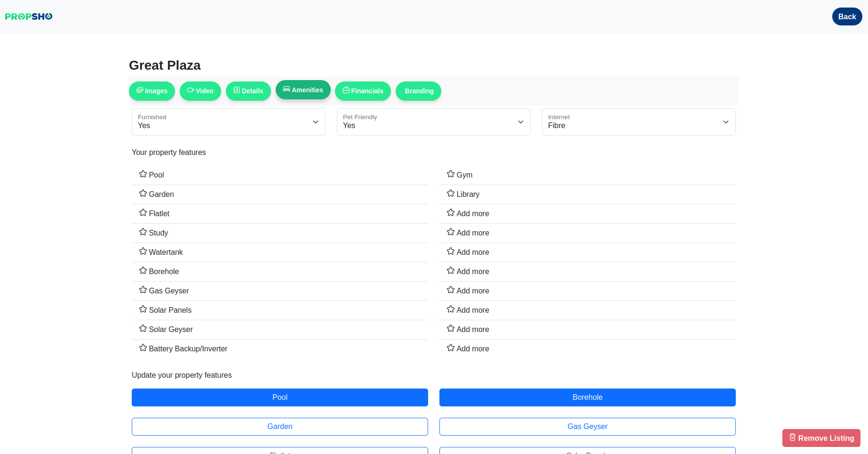Open the Financials tab
868x454 pixels.
click(363, 91)
